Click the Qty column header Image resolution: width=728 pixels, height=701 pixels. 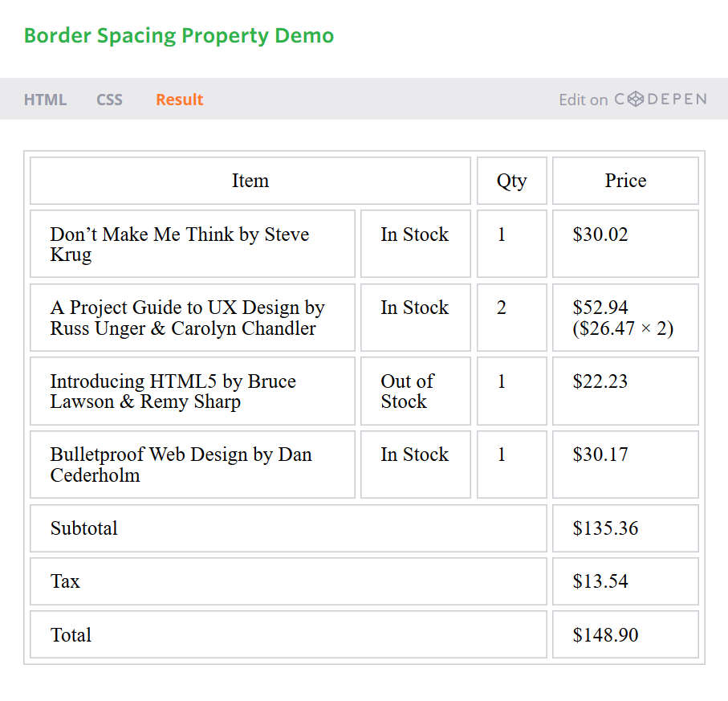point(511,181)
